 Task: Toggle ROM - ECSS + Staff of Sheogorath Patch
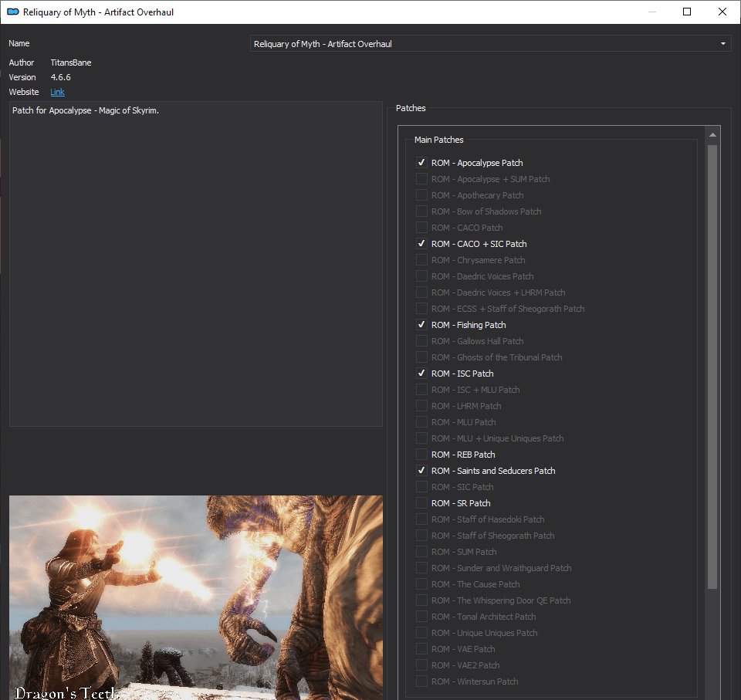[x=421, y=308]
